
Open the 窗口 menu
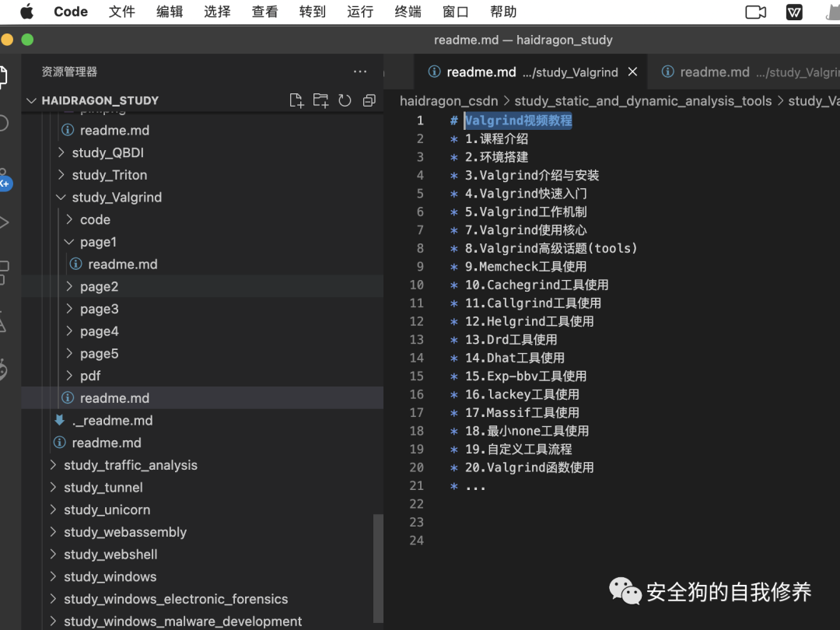click(x=455, y=12)
